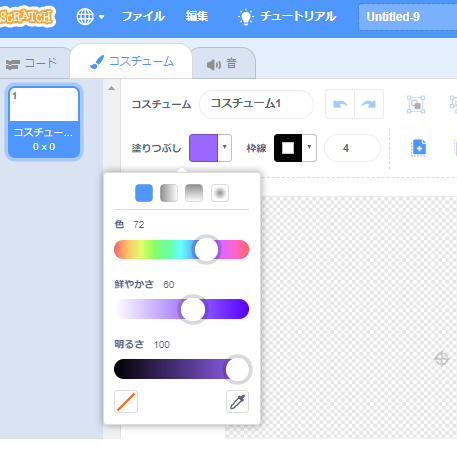Viewport: 457px width, 469px height.
Task: Click the group objects icon
Action: pyautogui.click(x=416, y=104)
